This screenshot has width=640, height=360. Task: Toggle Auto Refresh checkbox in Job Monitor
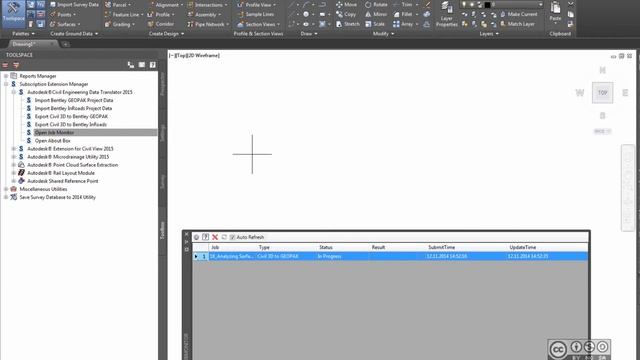tap(232, 237)
